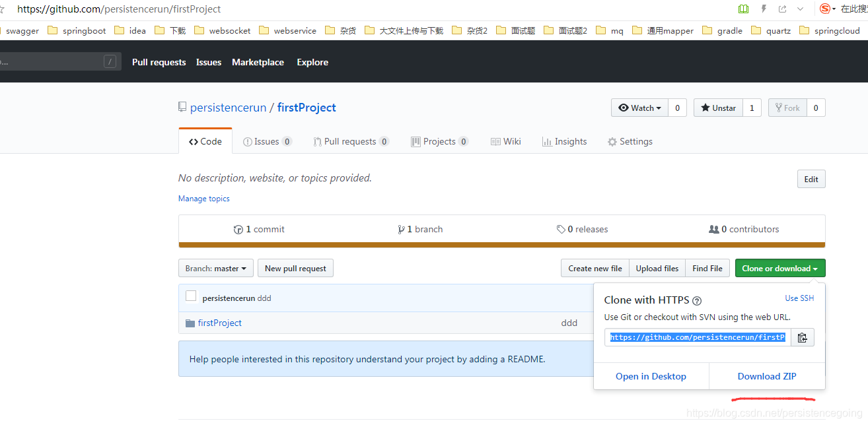The image size is (868, 425).
Task: Open firstProject link in repo title
Action: pyautogui.click(x=307, y=108)
